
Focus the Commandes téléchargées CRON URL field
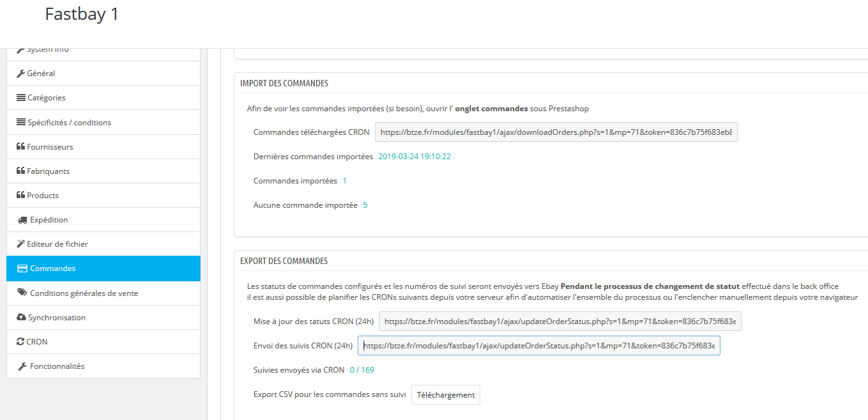coord(556,132)
